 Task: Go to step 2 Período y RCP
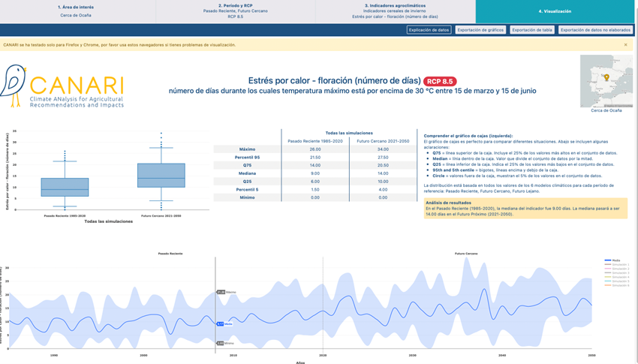point(235,11)
